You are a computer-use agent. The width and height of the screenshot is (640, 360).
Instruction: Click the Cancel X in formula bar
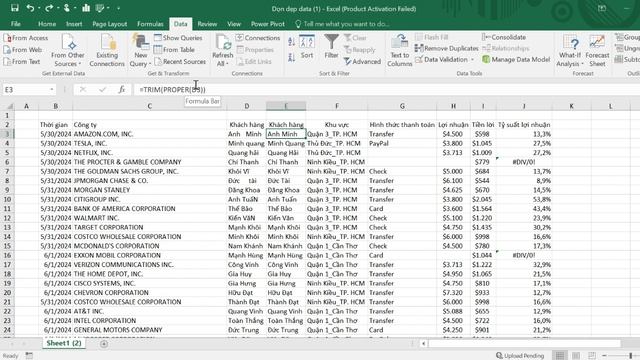click(x=83, y=89)
